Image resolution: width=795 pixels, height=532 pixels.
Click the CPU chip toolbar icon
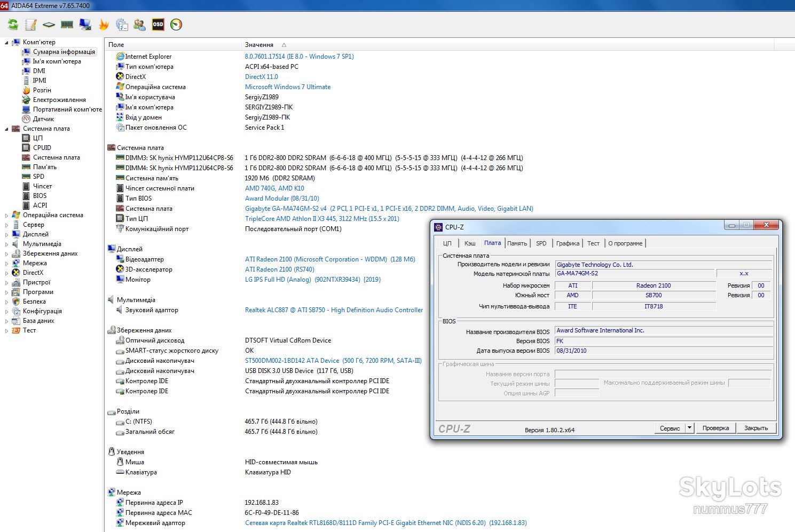(x=49, y=25)
